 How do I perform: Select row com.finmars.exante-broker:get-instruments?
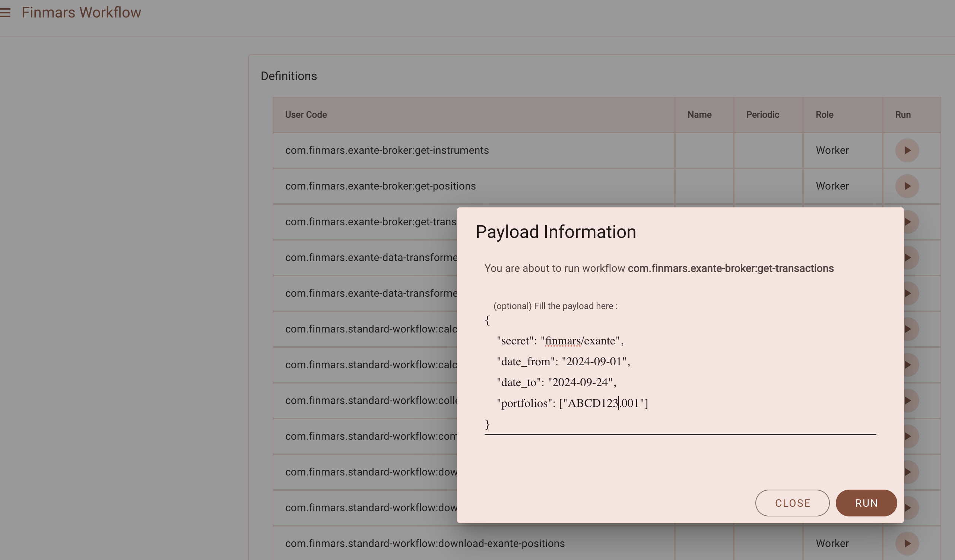606,150
